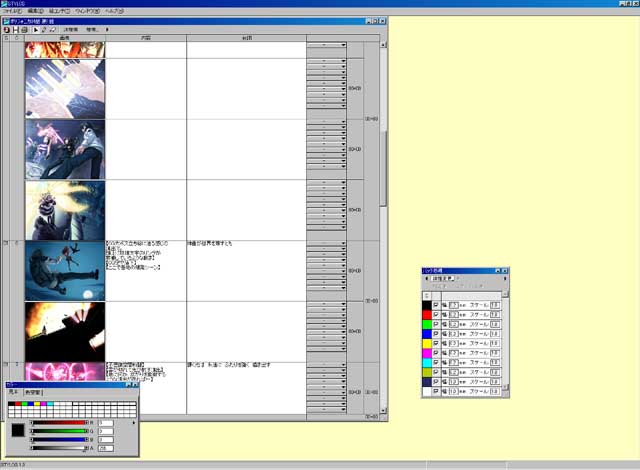Select the fight scene storyboard thumbnail
The image size is (640, 470).
[x=65, y=149]
